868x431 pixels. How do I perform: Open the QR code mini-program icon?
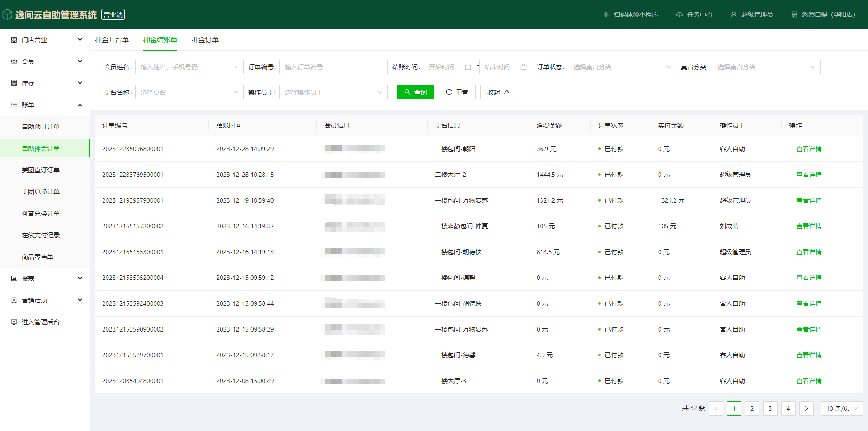pos(606,14)
